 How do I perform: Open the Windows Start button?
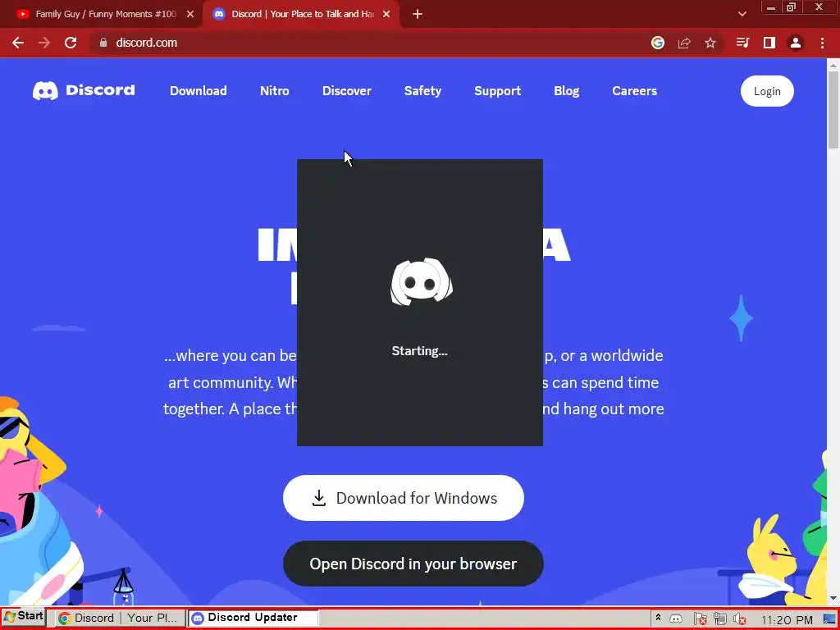click(23, 617)
